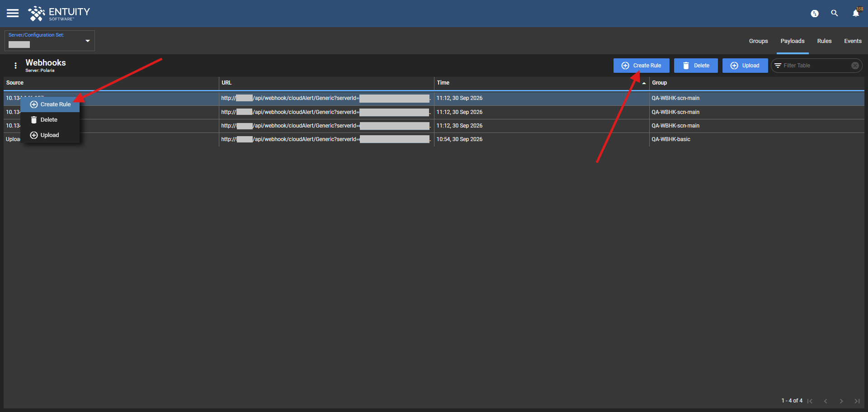Screen dimensions: 868x412
Task: Go to the last page of results
Action: tap(857, 401)
